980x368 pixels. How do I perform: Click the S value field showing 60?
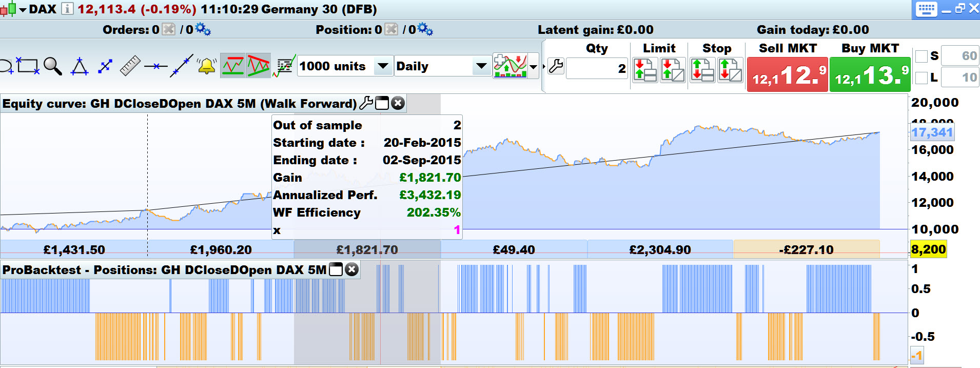(961, 55)
